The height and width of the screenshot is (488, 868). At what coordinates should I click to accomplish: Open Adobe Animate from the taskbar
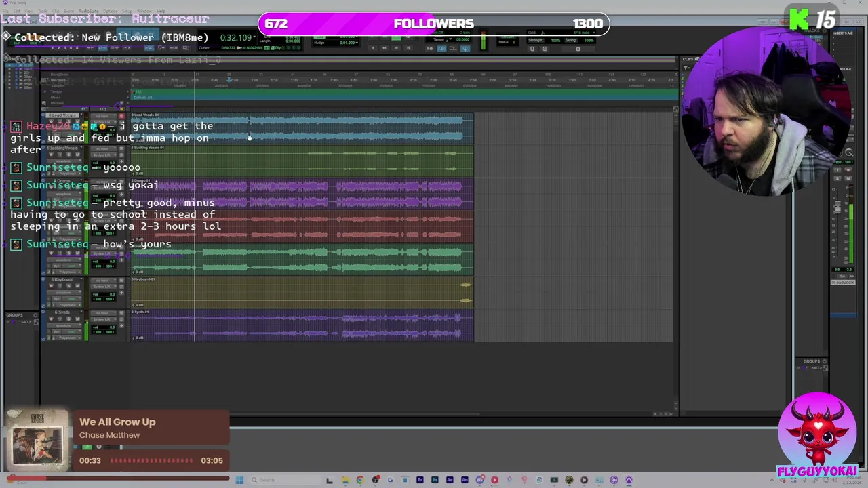[465, 480]
